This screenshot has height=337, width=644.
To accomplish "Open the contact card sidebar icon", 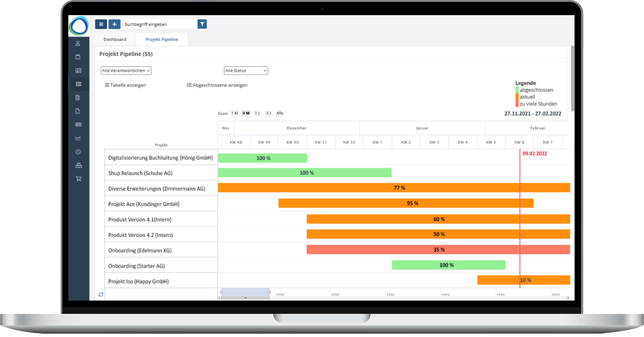I will [78, 70].
